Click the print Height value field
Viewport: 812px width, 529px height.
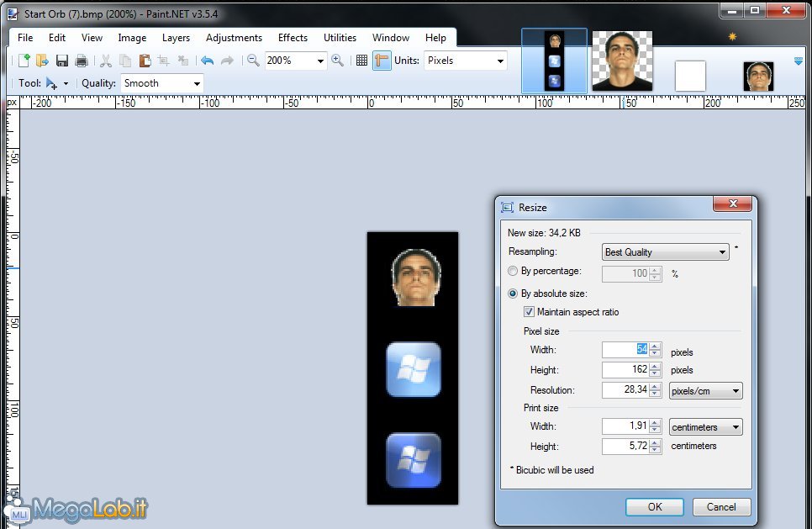[x=625, y=446]
